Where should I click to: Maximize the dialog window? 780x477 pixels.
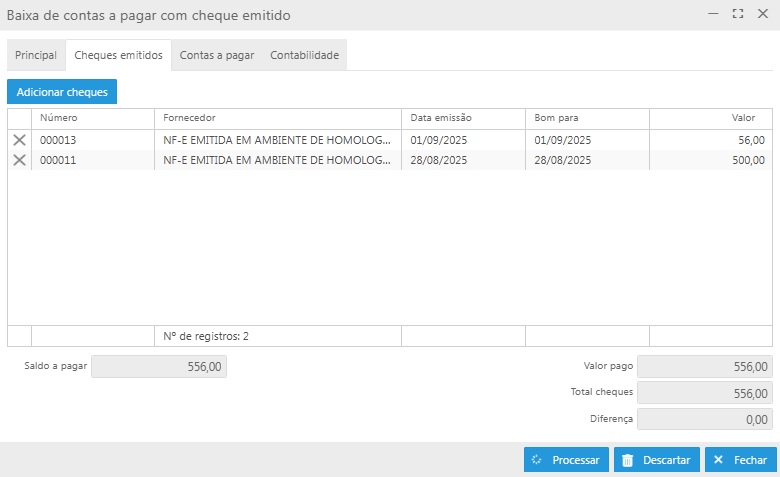738,15
